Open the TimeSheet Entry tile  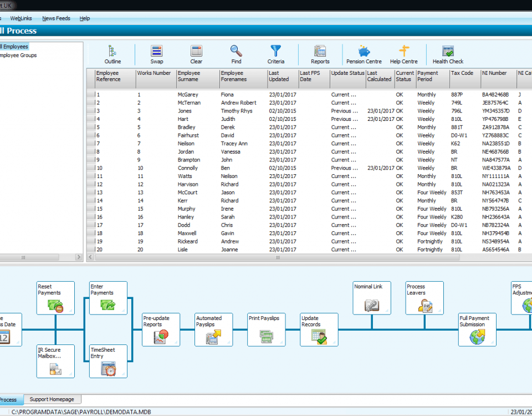coord(108,361)
